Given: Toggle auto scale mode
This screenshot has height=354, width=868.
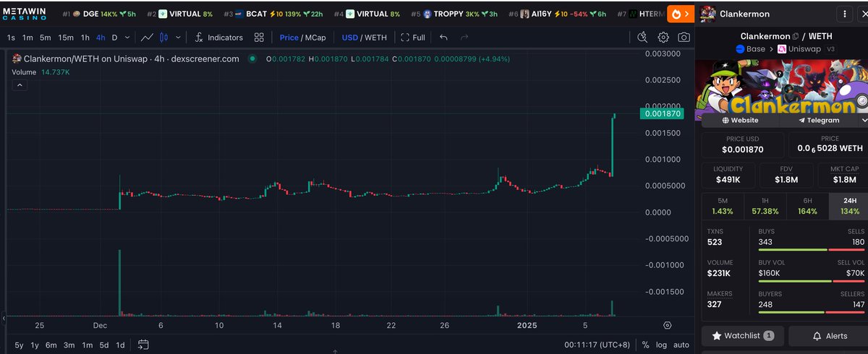Looking at the screenshot, I should point(681,345).
